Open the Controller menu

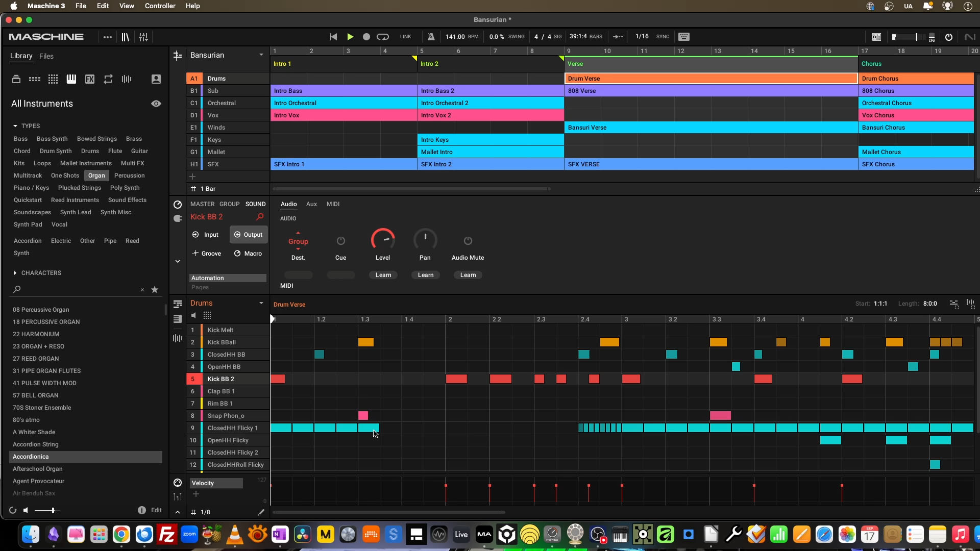click(160, 6)
